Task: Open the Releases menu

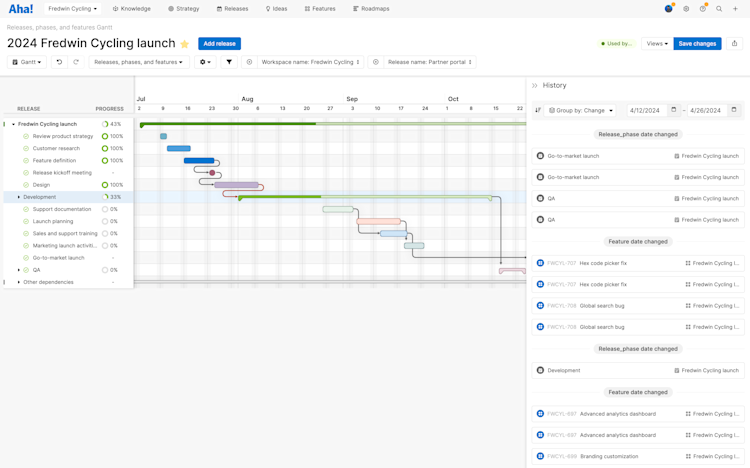Action: [x=232, y=9]
